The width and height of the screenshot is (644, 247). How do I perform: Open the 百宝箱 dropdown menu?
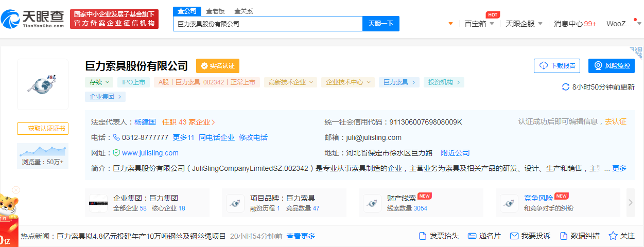[x=479, y=24]
